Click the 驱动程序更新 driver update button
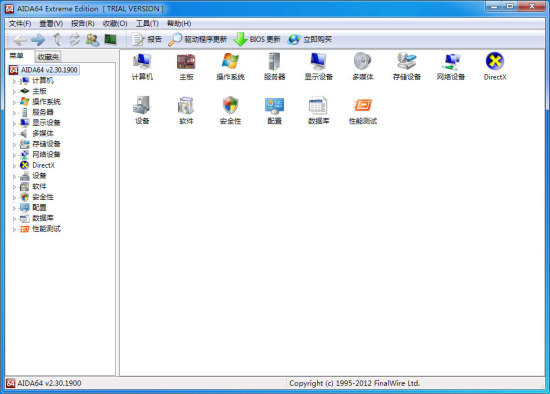The height and width of the screenshot is (394, 550). [197, 39]
